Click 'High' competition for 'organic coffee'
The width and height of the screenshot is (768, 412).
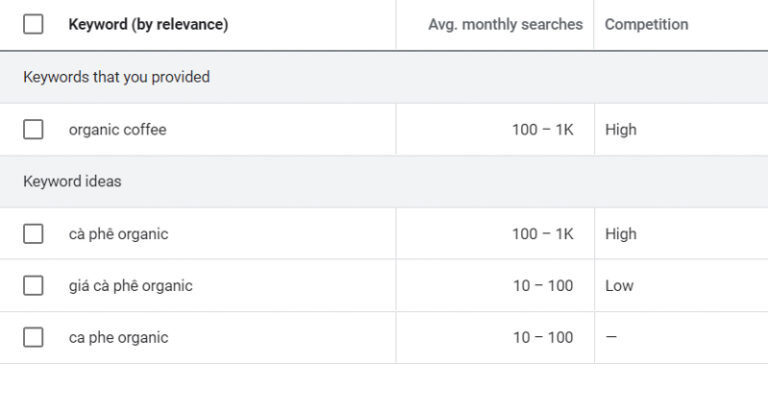[x=620, y=129]
